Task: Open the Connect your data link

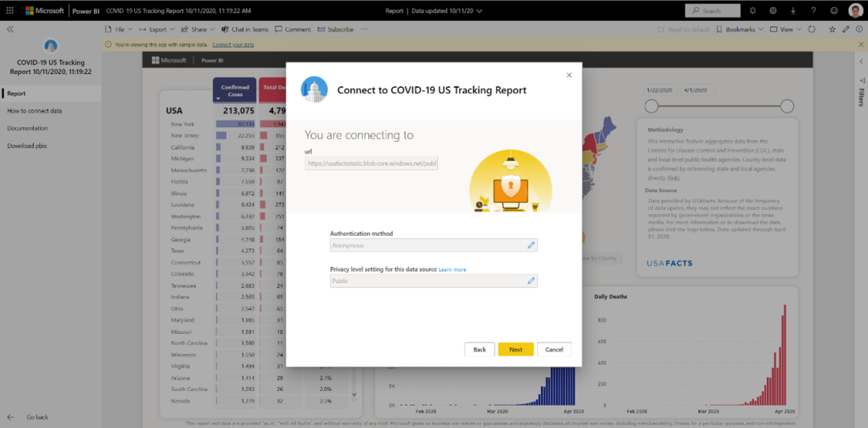Action: coord(233,44)
